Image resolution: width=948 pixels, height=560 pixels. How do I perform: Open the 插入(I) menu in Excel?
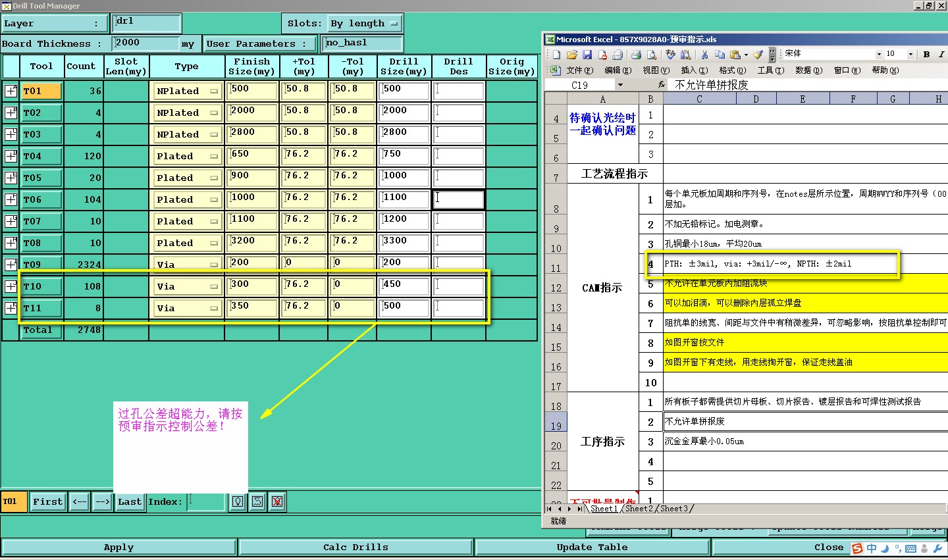[x=694, y=70]
